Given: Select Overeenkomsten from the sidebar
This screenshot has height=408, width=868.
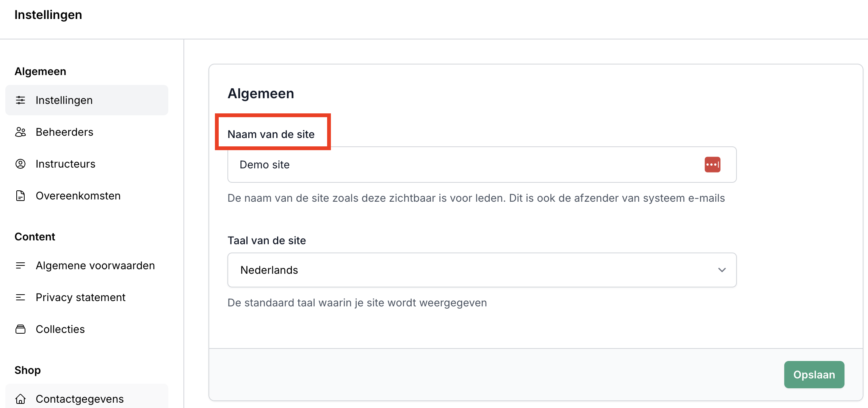Looking at the screenshot, I should (x=78, y=196).
